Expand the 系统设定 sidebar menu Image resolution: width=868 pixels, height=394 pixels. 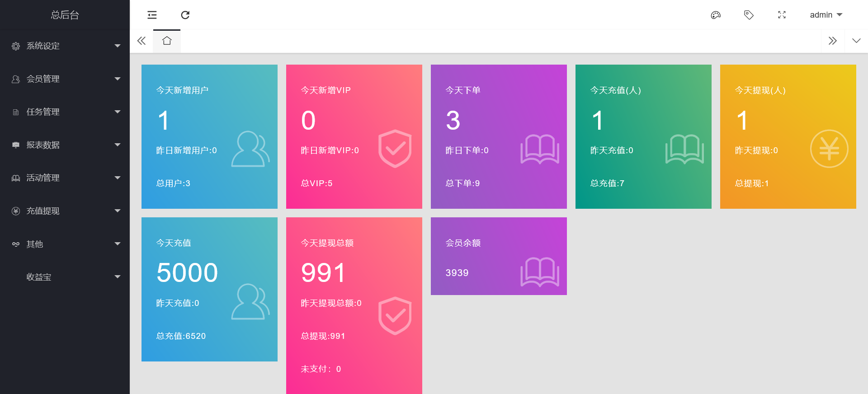[65, 46]
